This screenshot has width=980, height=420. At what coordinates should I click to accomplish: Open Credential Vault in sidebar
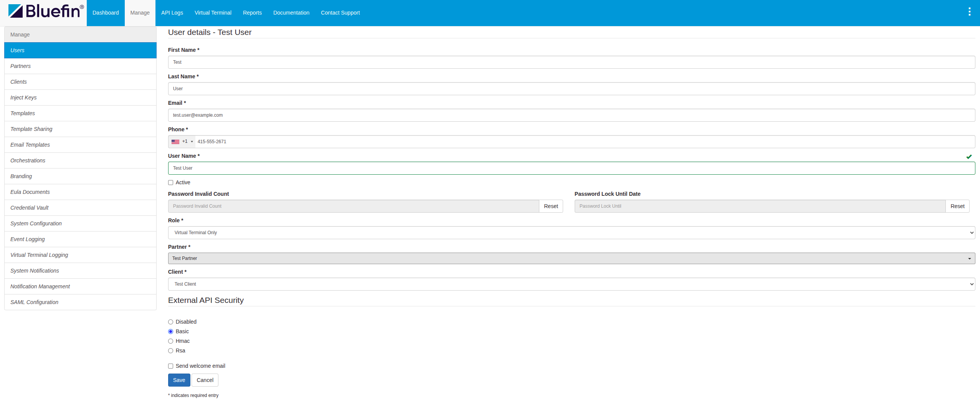coord(30,208)
